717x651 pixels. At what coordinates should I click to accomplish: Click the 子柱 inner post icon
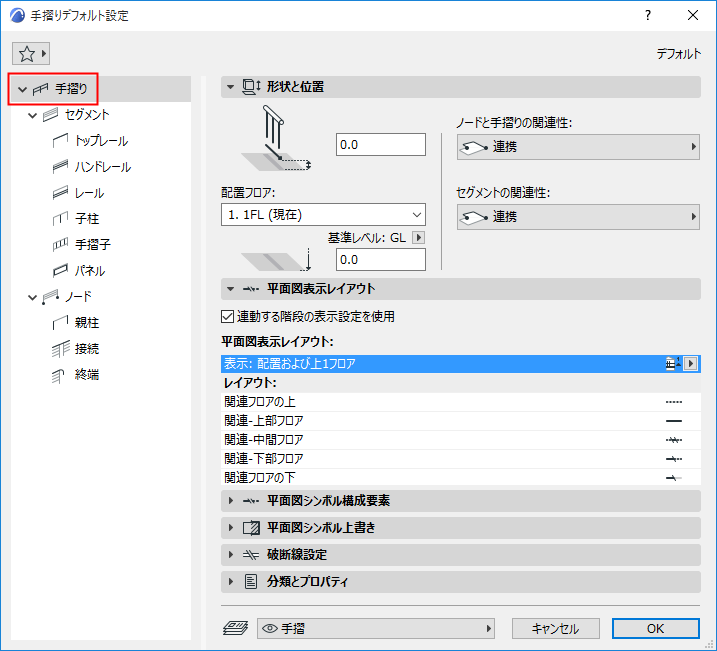point(60,219)
